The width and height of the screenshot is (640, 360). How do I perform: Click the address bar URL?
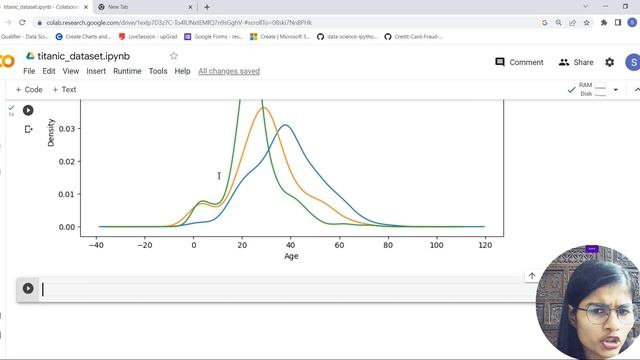179,23
